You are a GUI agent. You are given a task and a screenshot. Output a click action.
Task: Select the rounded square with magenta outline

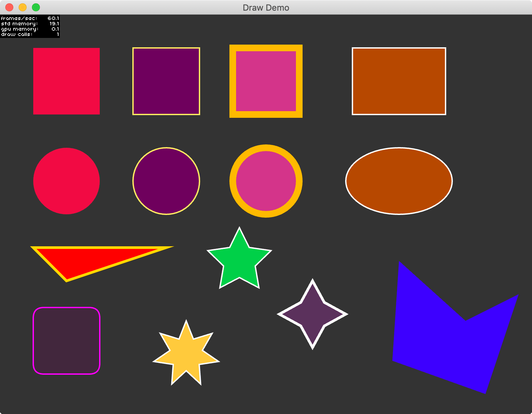66,341
